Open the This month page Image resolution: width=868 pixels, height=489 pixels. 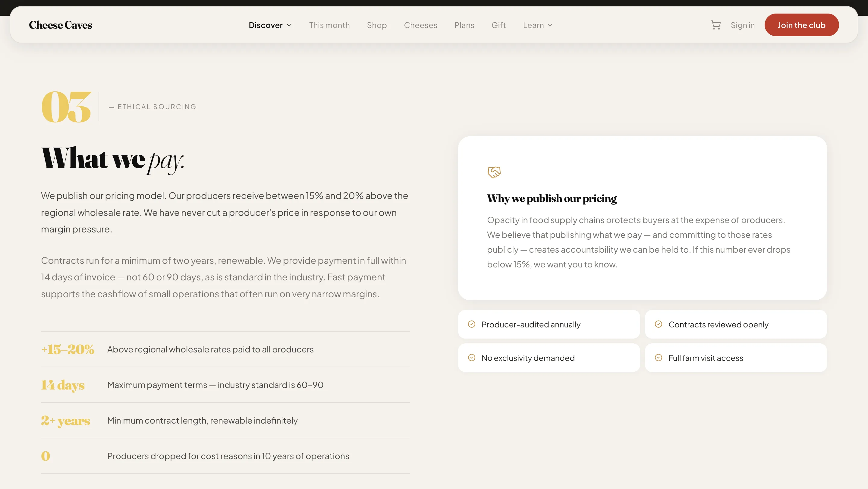[x=329, y=25]
